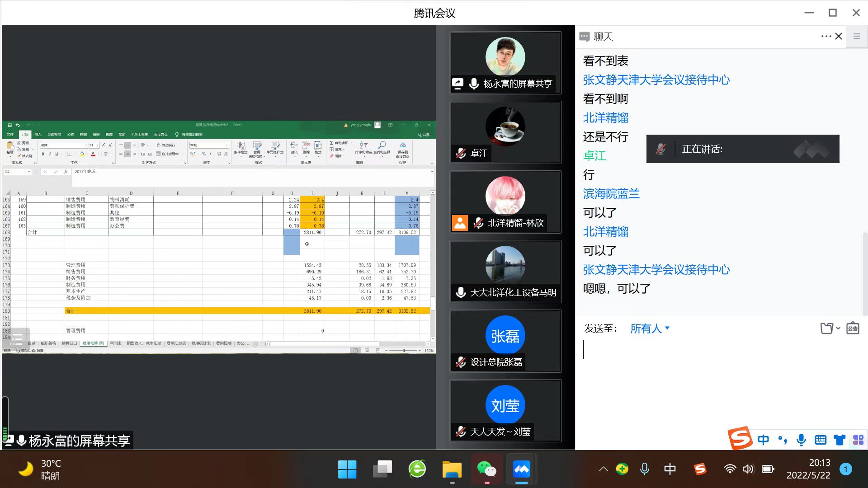Viewport: 868px width, 488px height.
Task: Expand the font size 11 dropdown
Action: (98, 145)
